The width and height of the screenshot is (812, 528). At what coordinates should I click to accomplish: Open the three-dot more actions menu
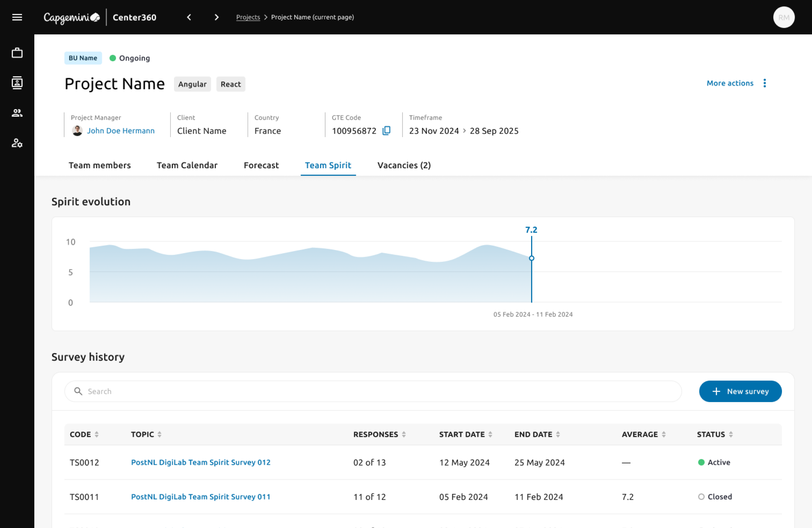pos(765,83)
